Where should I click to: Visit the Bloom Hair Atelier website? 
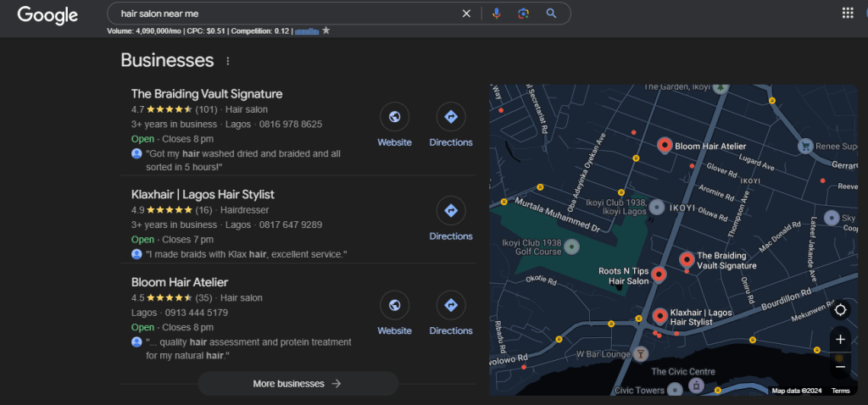click(x=394, y=313)
